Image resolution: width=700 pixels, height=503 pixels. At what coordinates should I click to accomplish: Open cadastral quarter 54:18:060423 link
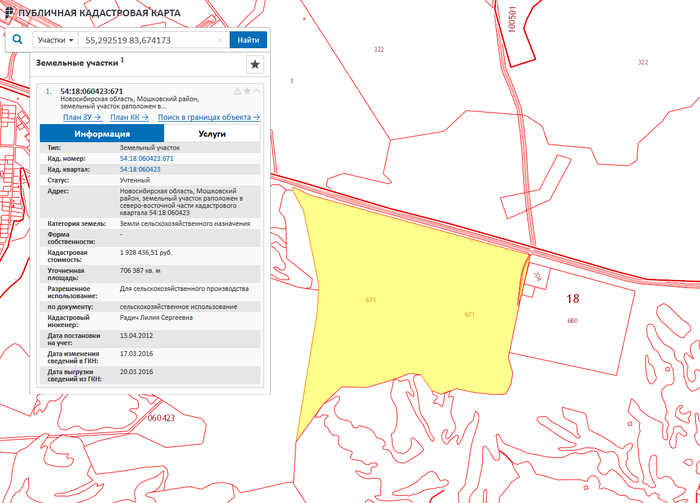click(140, 170)
